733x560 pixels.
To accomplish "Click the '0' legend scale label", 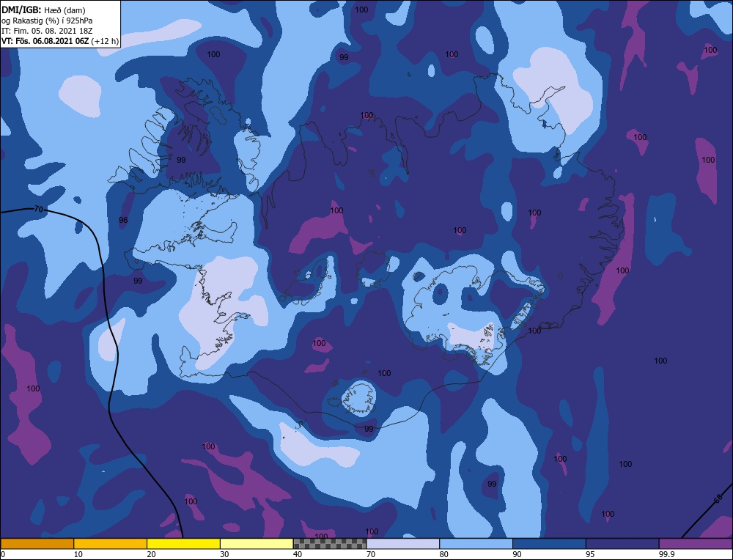I will [x=3, y=554].
